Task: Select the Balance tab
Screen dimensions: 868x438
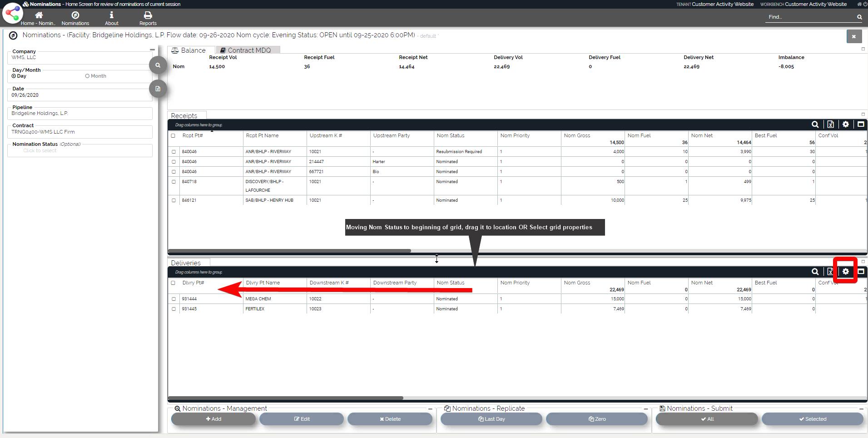Action: pyautogui.click(x=189, y=50)
